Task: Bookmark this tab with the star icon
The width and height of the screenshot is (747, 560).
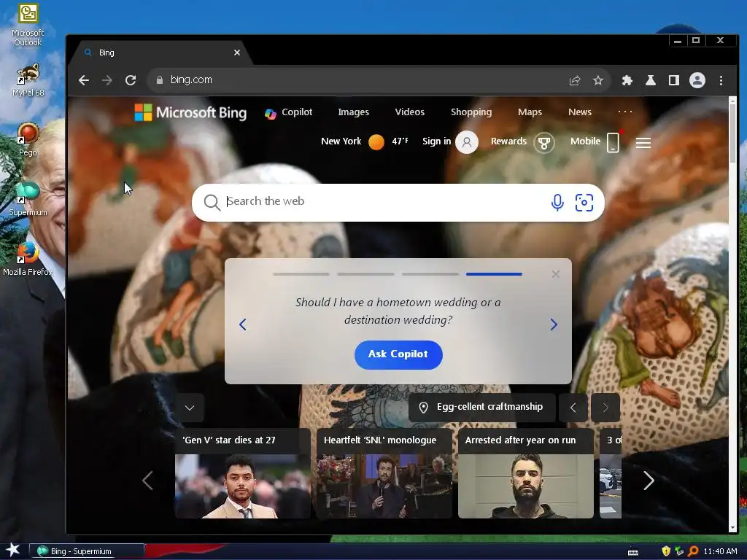Action: (x=598, y=80)
